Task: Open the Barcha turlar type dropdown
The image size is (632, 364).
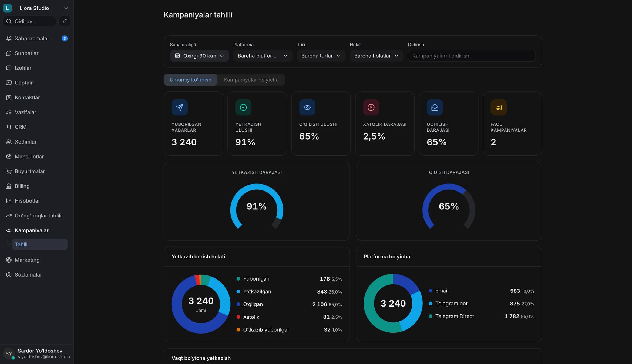Action: coord(321,56)
